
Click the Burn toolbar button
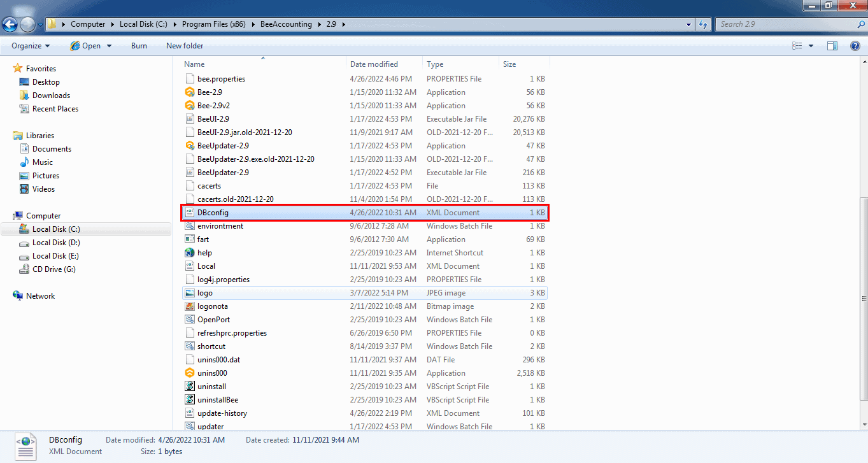[x=139, y=46]
